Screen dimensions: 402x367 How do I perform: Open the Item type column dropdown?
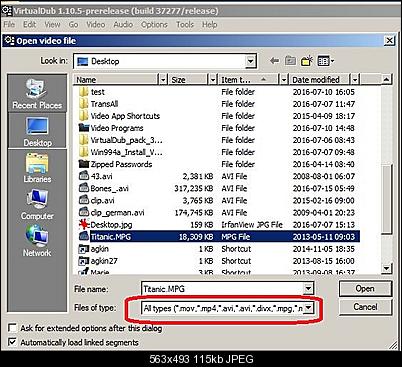tap(284, 80)
